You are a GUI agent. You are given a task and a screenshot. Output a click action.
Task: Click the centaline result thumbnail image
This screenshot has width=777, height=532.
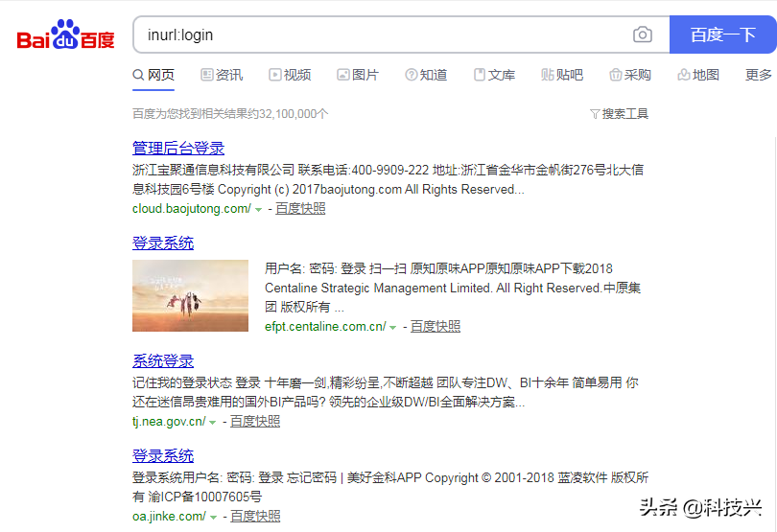click(190, 296)
